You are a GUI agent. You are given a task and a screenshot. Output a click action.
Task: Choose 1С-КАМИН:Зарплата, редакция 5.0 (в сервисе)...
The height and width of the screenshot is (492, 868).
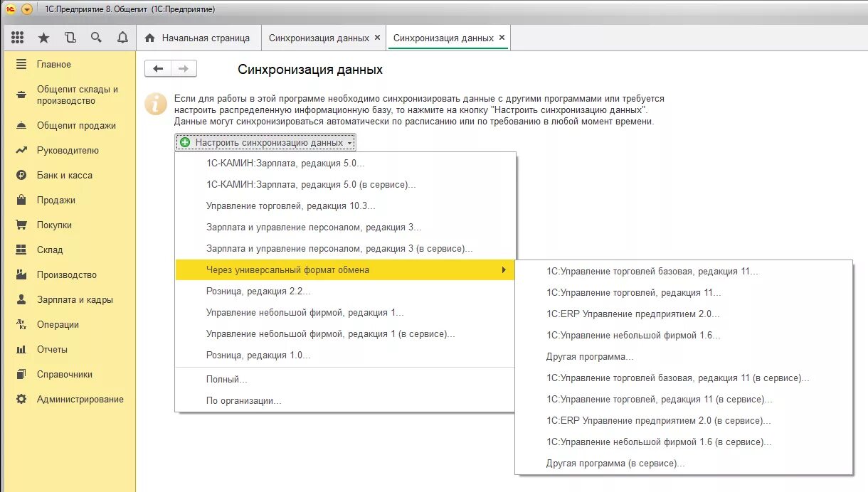click(344, 184)
